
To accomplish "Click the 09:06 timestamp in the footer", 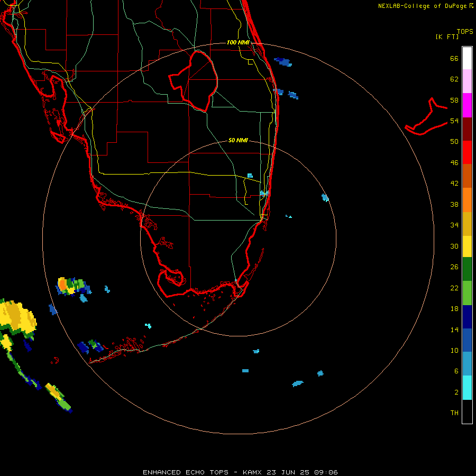I will 326,472.
